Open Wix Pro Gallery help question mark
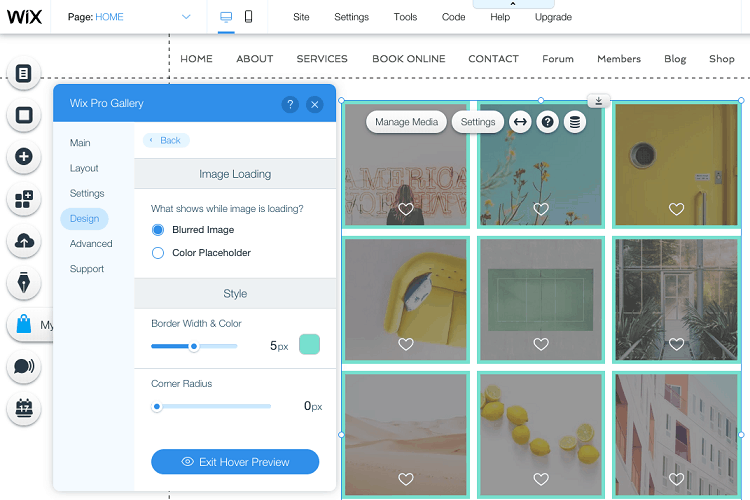The height and width of the screenshot is (500, 750). coord(290,104)
